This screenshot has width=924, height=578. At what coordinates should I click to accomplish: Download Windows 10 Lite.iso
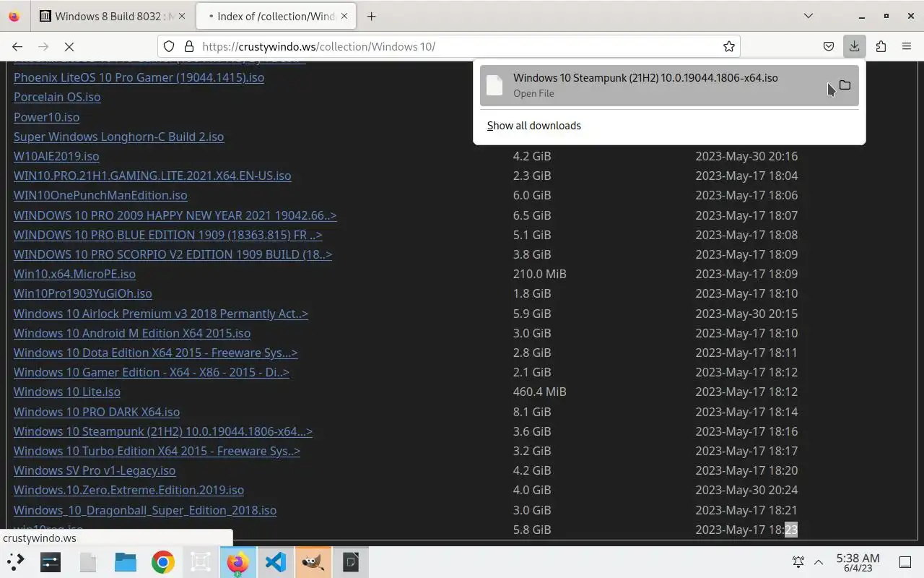pyautogui.click(x=67, y=392)
